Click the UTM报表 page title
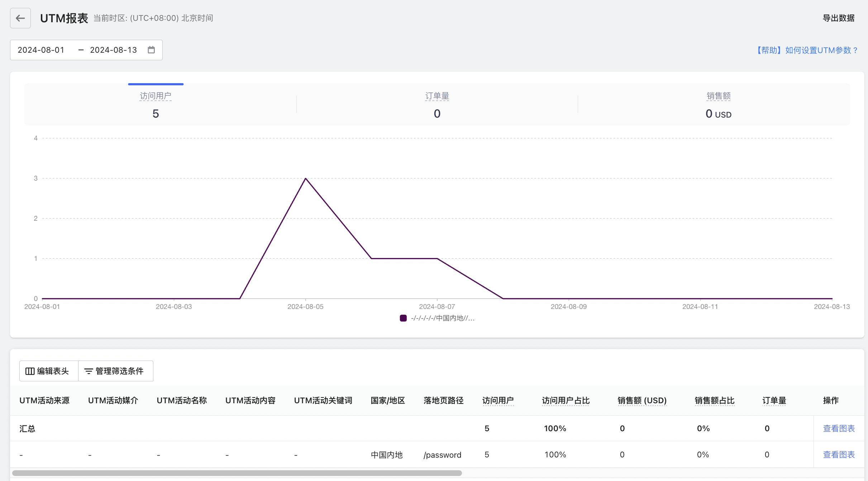Screen dimensions: 868x481 point(64,18)
